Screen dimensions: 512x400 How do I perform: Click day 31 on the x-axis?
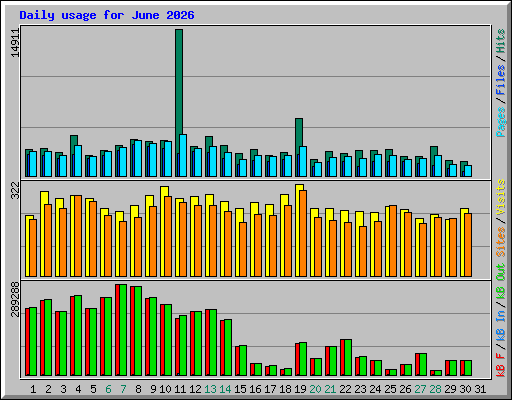480,389
